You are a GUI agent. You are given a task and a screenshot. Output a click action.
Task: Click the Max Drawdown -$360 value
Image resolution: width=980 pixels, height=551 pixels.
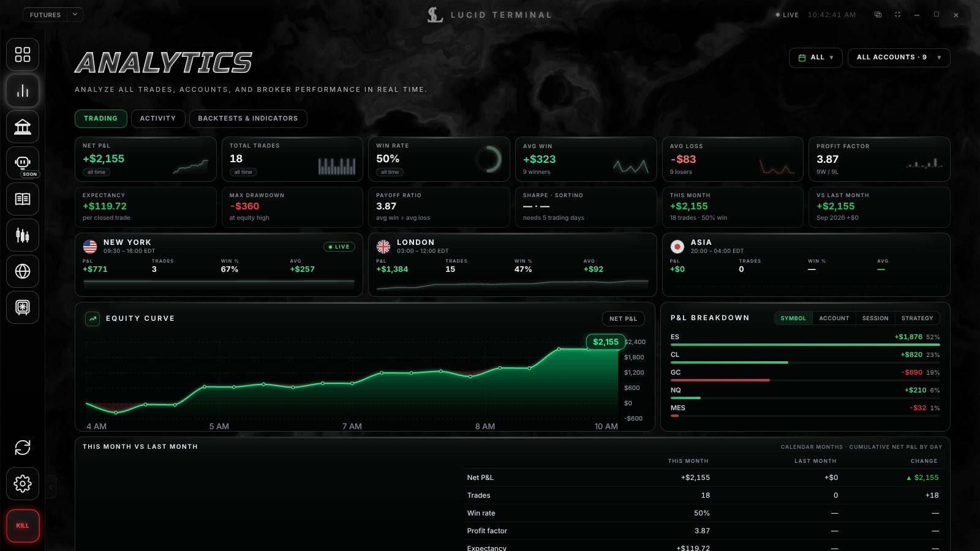pyautogui.click(x=244, y=206)
